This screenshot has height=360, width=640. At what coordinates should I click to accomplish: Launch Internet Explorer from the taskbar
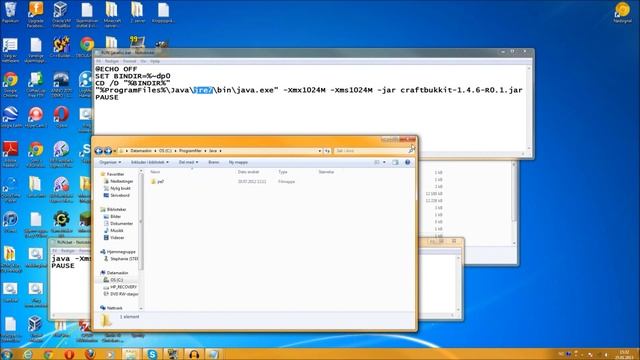point(27,354)
